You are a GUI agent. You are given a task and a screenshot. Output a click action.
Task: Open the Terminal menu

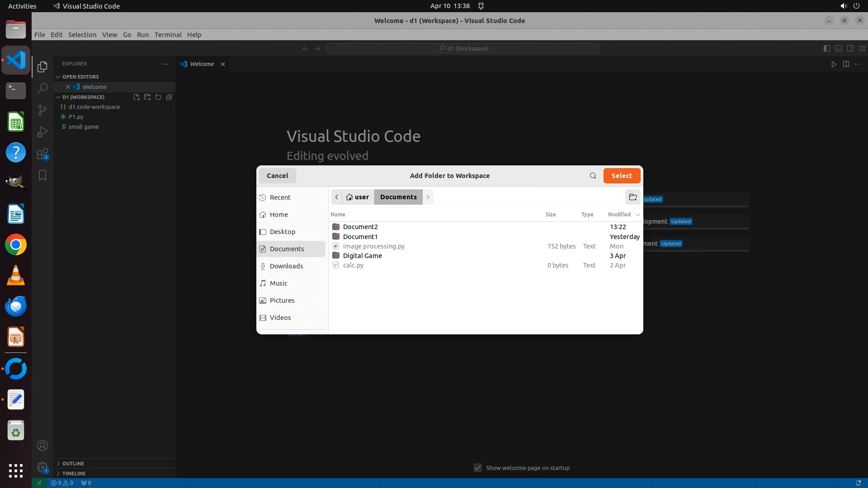pos(168,35)
